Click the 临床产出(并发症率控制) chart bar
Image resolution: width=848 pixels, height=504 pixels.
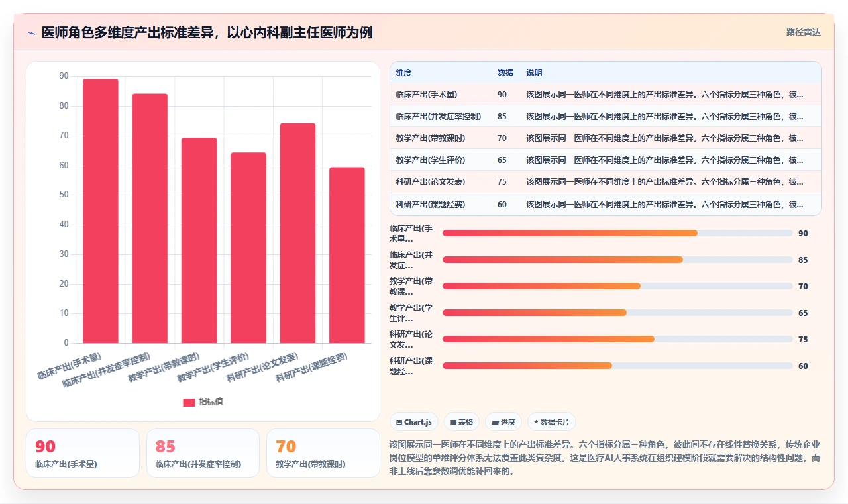150,219
